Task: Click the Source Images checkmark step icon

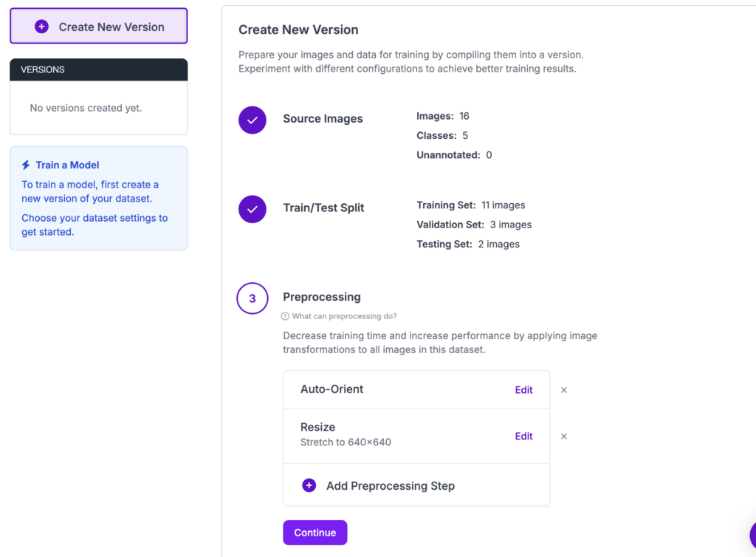Action: click(252, 120)
